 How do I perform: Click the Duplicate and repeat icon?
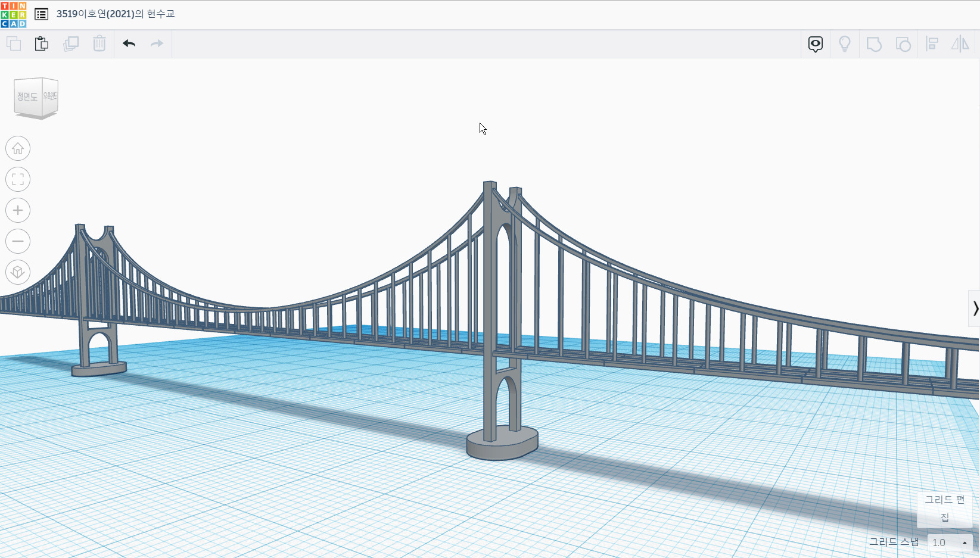click(71, 43)
